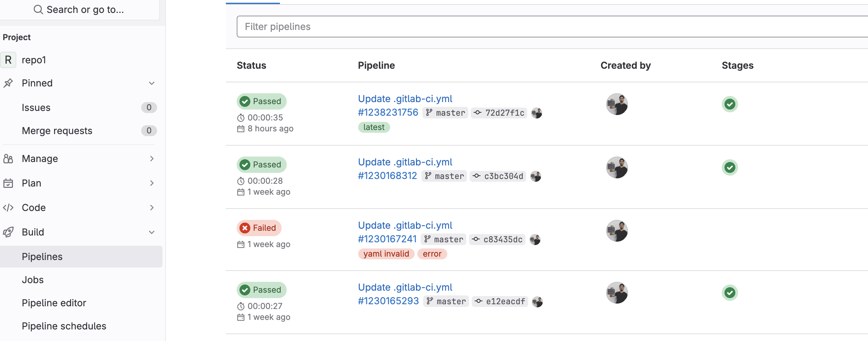Click the repo1 project avatar icon
This screenshot has height=341, width=868.
coord(8,60)
